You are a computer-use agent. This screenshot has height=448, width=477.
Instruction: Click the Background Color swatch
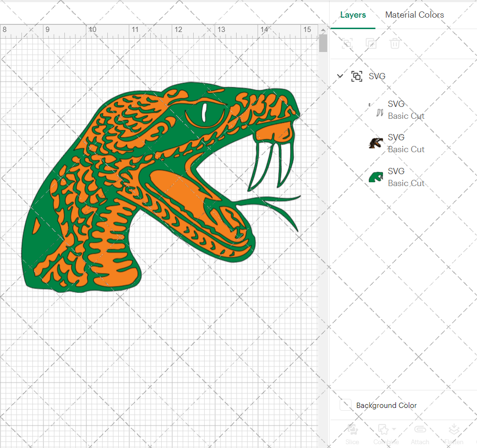[x=345, y=405]
